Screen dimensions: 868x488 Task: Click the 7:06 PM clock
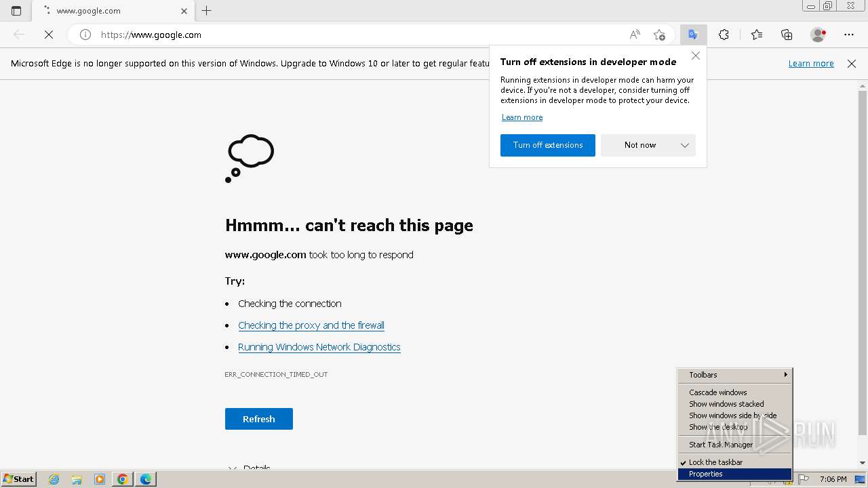pos(833,479)
